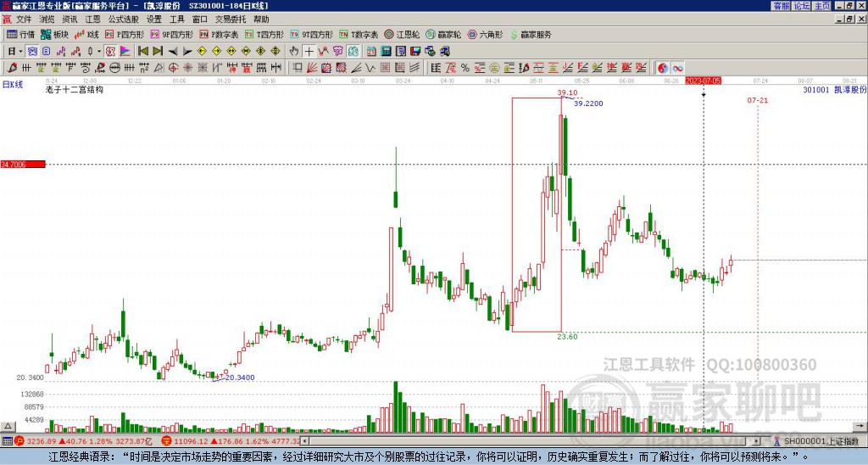This screenshot has width=868, height=465.
Task: Switch to K线 chart view
Action: pyautogui.click(x=86, y=34)
